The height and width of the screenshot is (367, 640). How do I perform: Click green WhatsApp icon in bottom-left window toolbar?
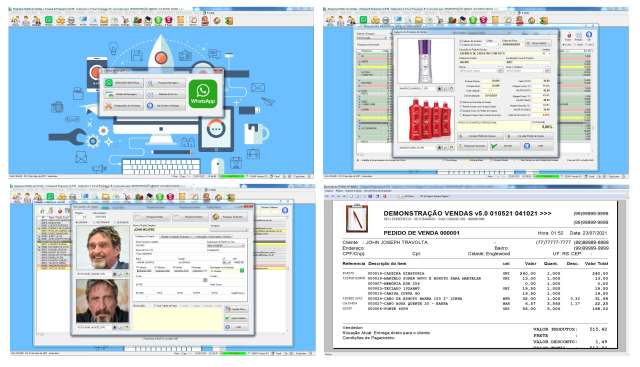(x=50, y=197)
